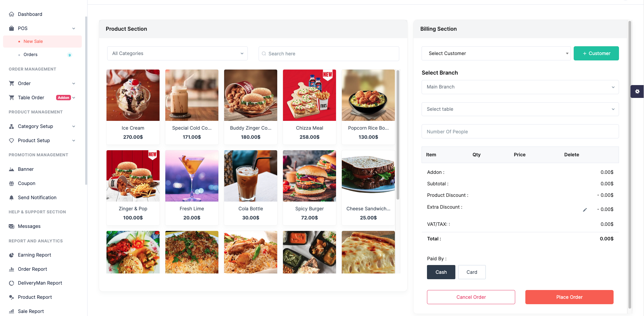Image resolution: width=644 pixels, height=316 pixels.
Task: Select Card as payment method
Action: coord(472,272)
